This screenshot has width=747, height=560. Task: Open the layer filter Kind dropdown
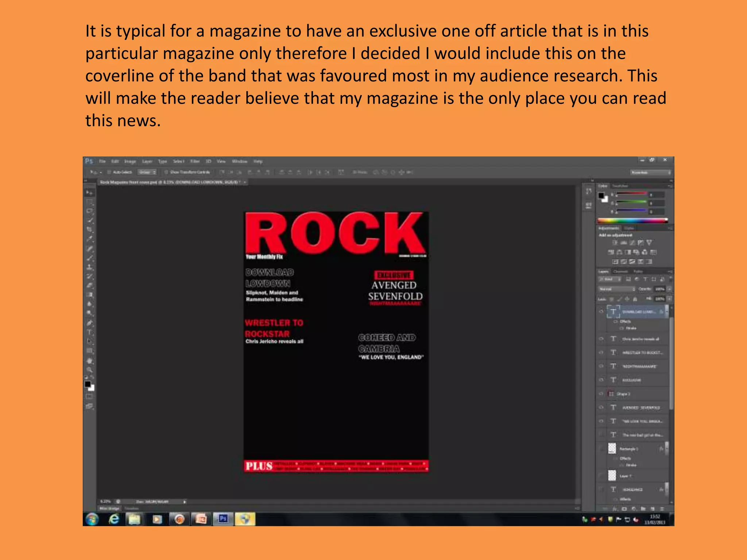click(609, 280)
